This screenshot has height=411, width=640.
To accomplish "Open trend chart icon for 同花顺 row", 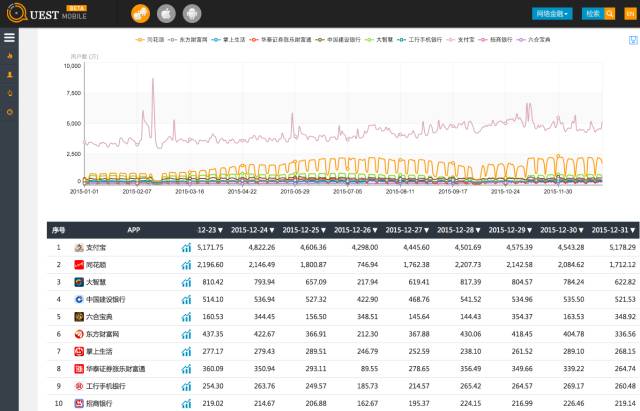I will click(x=186, y=265).
